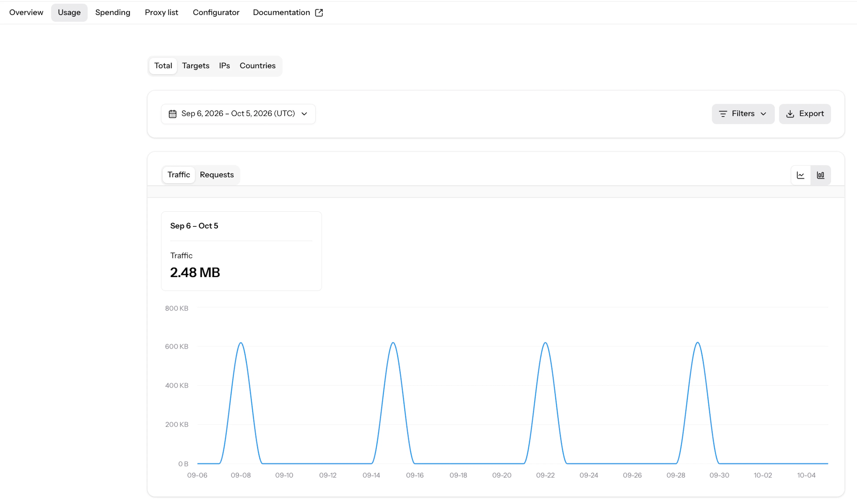Open the Overview tab
Image resolution: width=857 pixels, height=504 pixels.
(26, 12)
